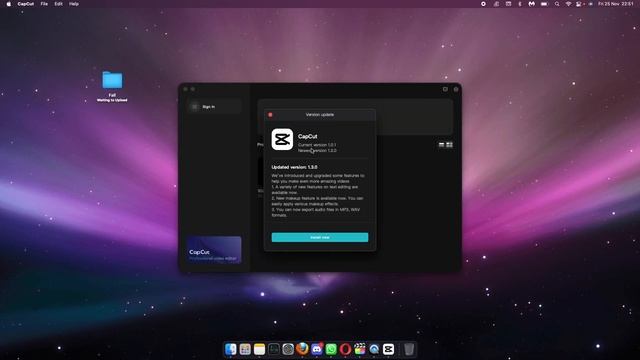Open Spotlight search in menu bar
The image size is (640, 360).
pyautogui.click(x=557, y=4)
